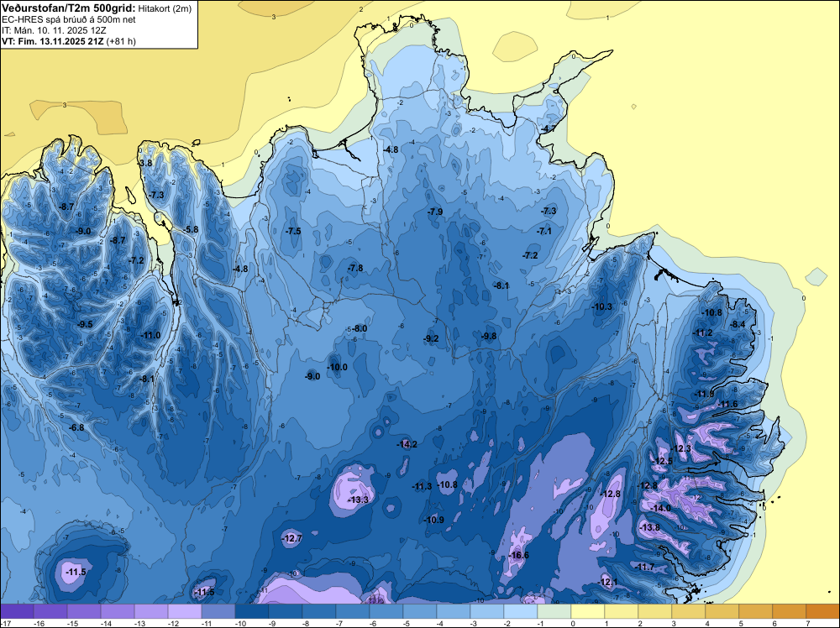Click the -12.7 temperature label
Image resolution: width=840 pixels, height=628 pixels.
[x=292, y=538]
